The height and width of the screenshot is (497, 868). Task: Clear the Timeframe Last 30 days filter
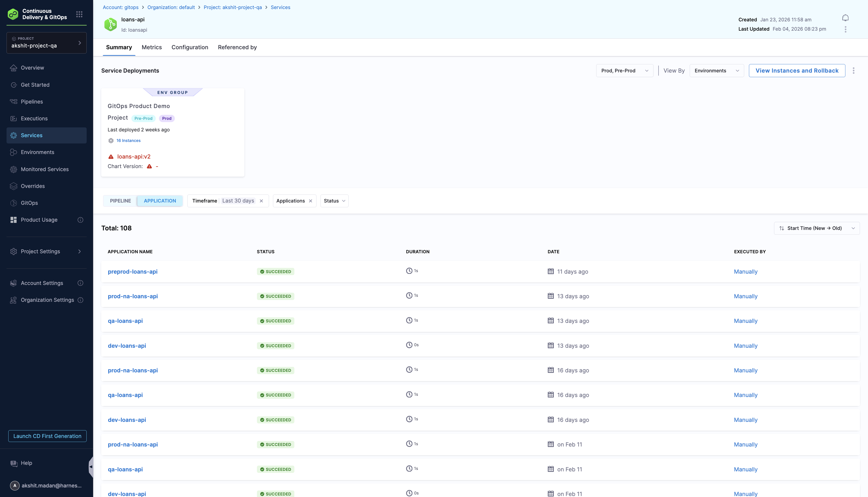click(261, 201)
